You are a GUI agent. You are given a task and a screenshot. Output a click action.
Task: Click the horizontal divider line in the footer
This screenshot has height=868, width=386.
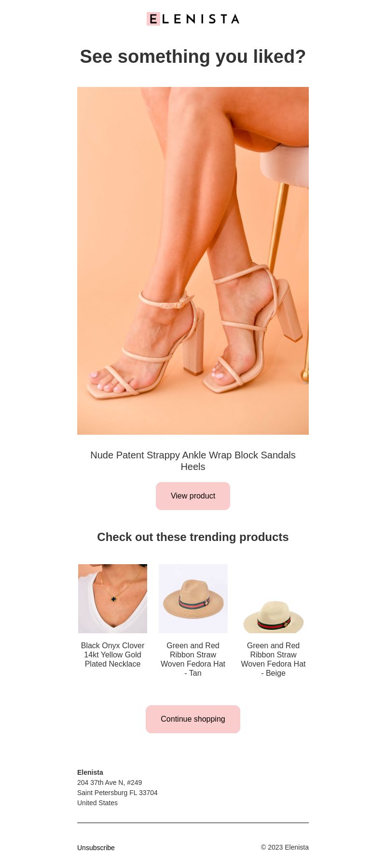(x=193, y=823)
